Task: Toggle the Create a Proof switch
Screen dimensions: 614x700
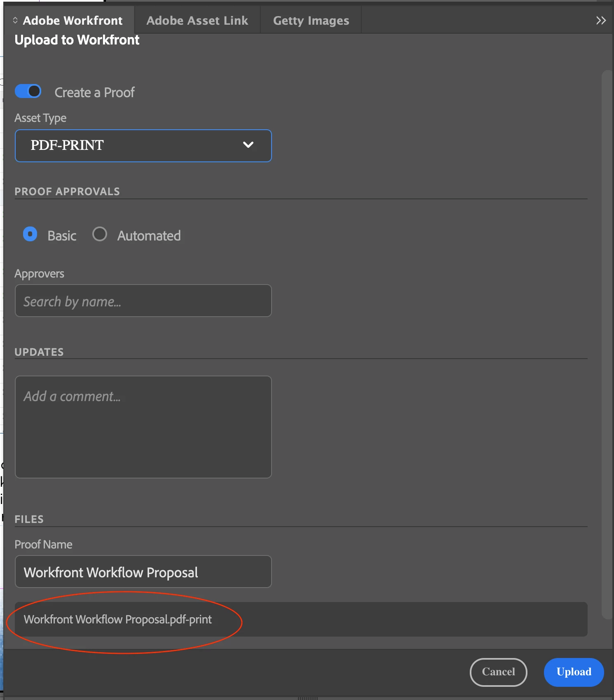Action: pyautogui.click(x=28, y=91)
